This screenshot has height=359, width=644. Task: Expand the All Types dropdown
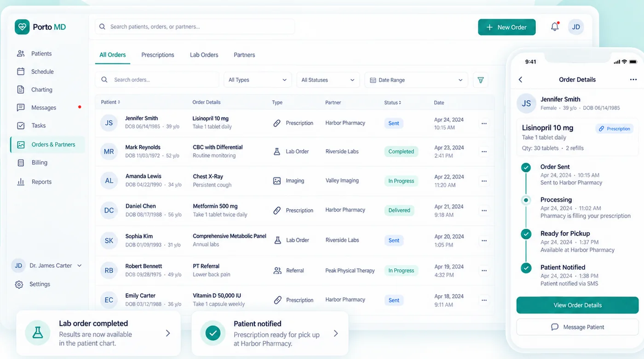(x=258, y=80)
